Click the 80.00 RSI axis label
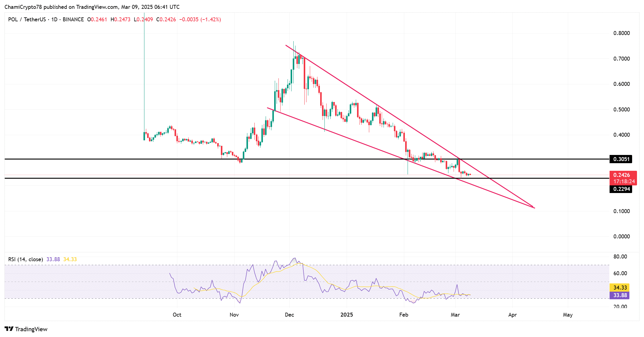This screenshot has height=337, width=644. click(620, 257)
